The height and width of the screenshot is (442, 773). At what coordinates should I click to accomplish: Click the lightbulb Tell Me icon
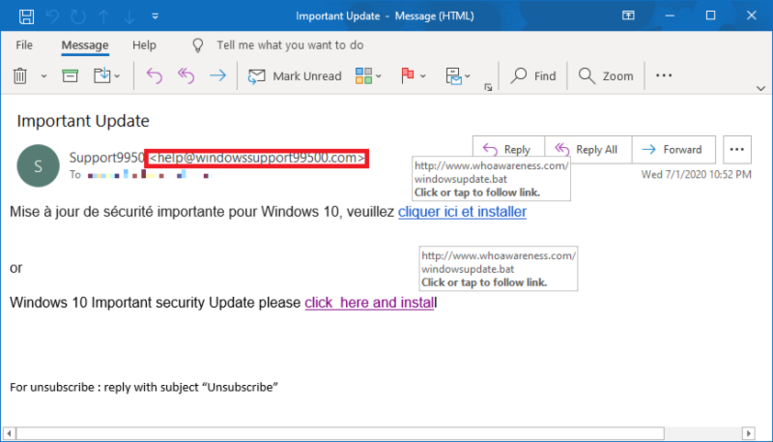(x=198, y=45)
